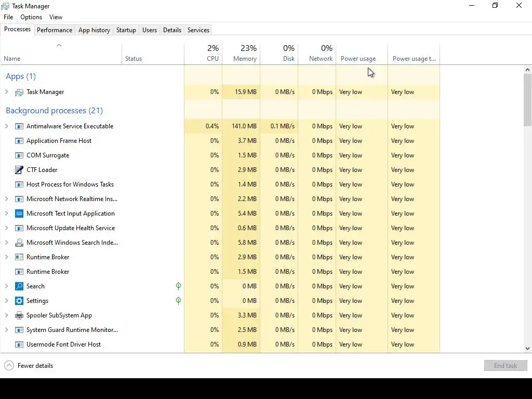Expand the Settings process row
532x399 pixels.
[x=6, y=301]
